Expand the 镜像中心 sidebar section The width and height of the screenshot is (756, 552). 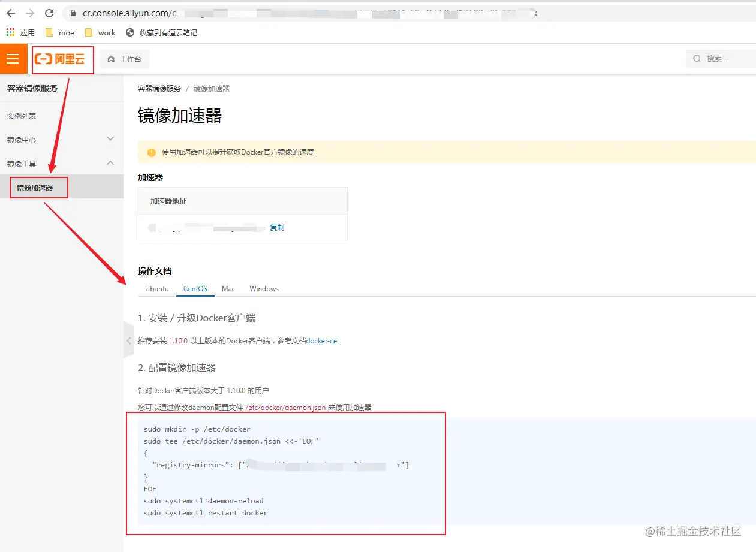point(62,140)
